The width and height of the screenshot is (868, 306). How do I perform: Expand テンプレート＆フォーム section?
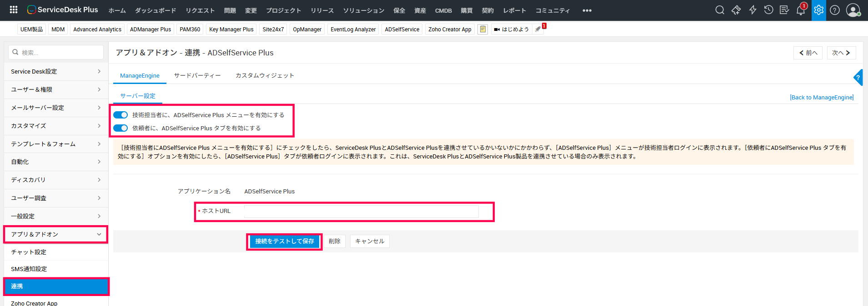(56, 144)
